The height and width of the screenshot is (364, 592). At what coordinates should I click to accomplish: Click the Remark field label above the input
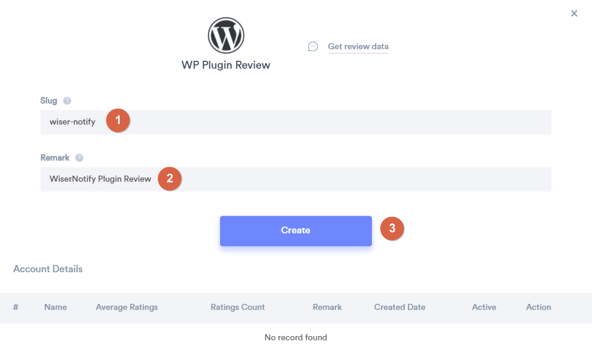coord(55,158)
